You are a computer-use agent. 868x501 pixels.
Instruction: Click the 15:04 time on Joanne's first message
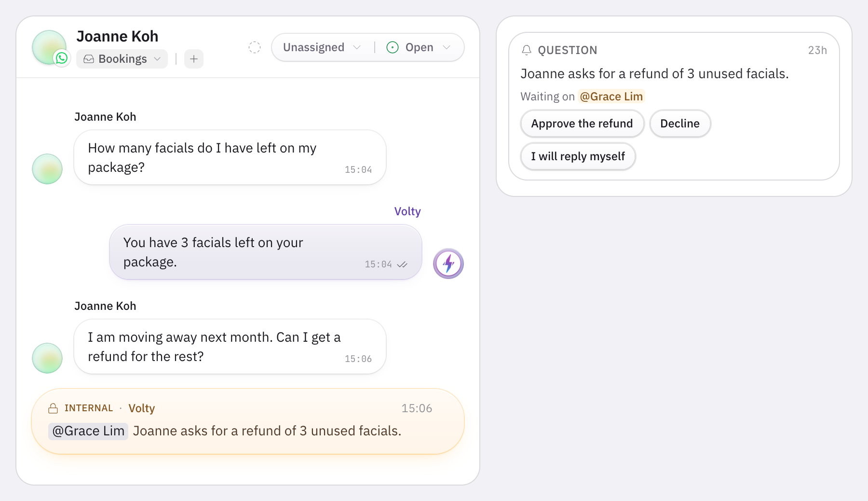[358, 170]
